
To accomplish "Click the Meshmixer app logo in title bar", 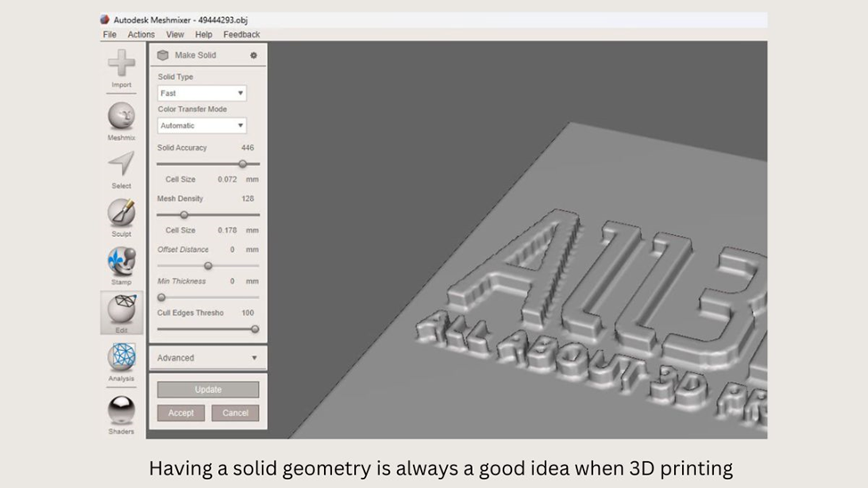I will (x=105, y=20).
